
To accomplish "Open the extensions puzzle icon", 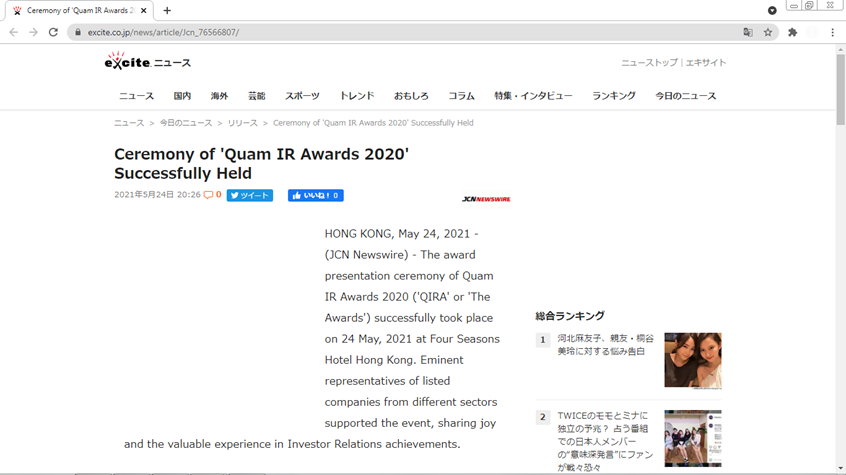I will 793,32.
